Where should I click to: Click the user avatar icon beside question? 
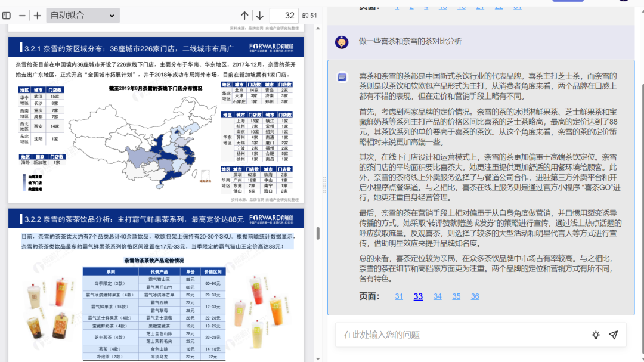342,42
